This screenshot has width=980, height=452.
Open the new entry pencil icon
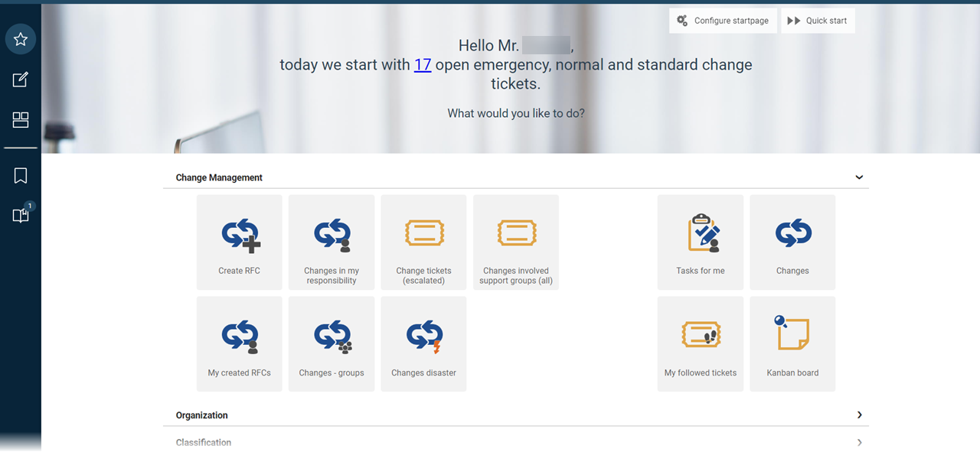tap(20, 79)
